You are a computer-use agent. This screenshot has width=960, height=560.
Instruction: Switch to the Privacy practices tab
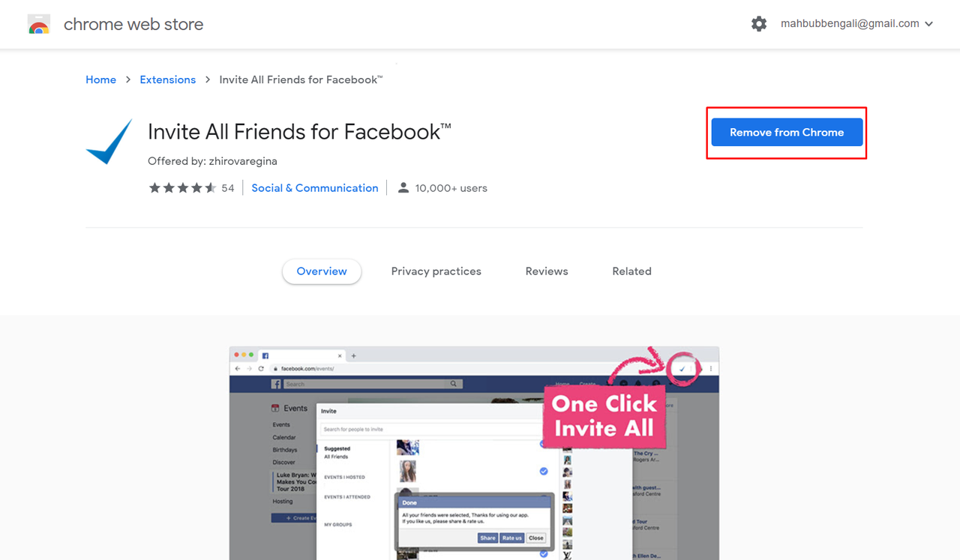click(x=436, y=271)
